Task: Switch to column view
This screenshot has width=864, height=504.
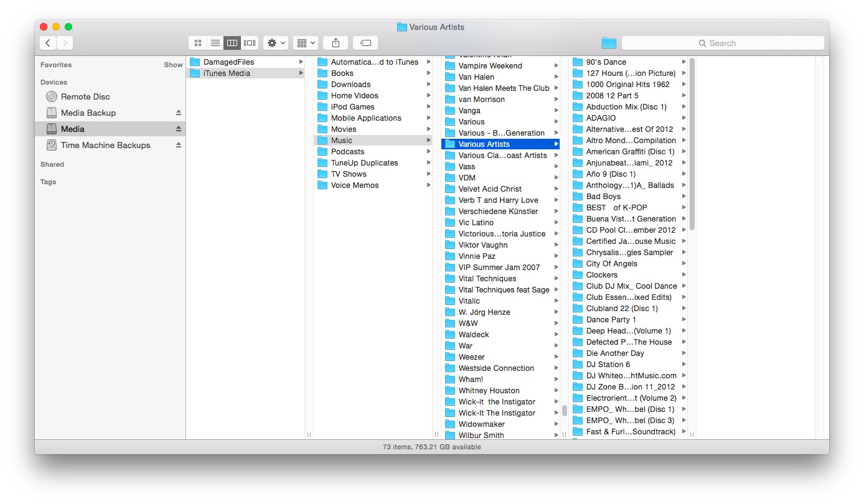Action: tap(232, 43)
